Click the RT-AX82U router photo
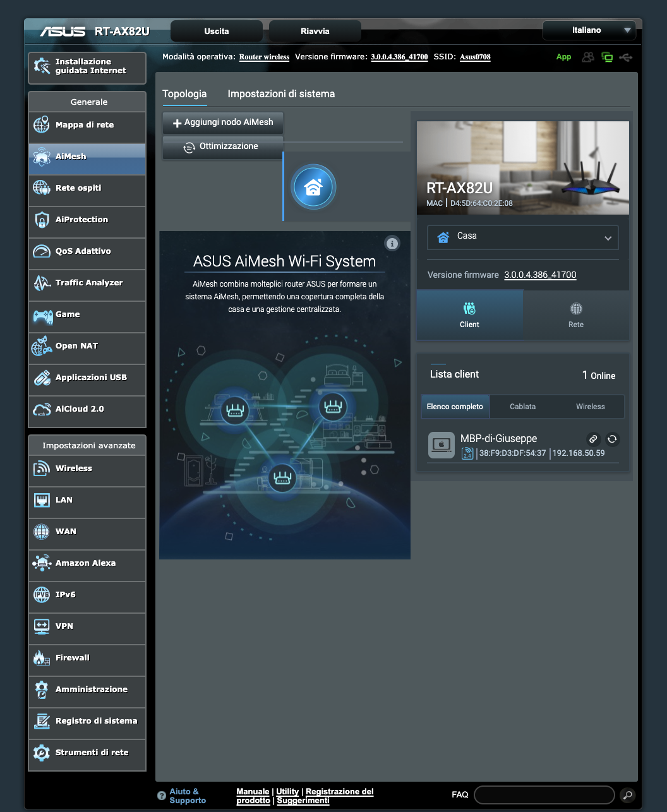Image resolution: width=667 pixels, height=812 pixels. tap(523, 168)
